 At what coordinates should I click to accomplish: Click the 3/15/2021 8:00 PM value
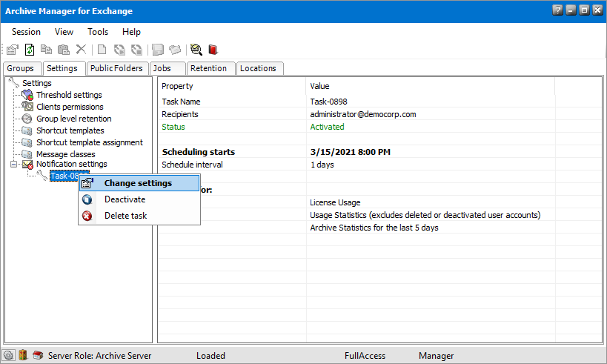(351, 152)
